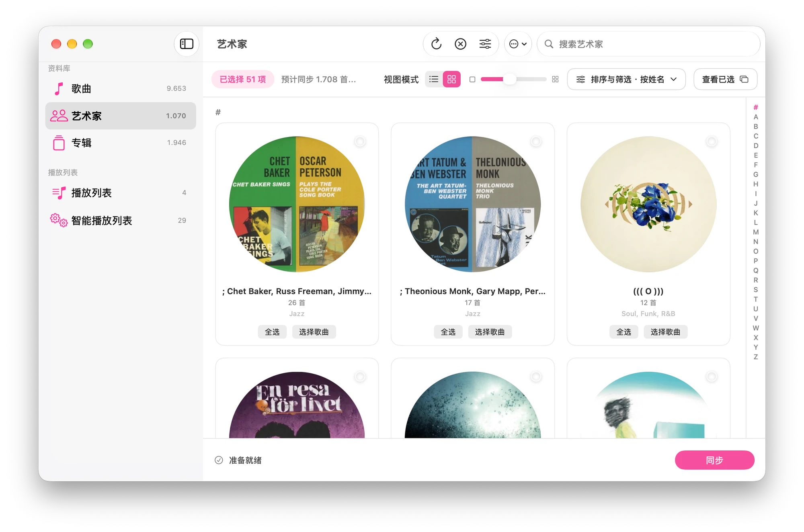The image size is (804, 532).
Task: Open 专辑 in the sidebar
Action: point(121,143)
